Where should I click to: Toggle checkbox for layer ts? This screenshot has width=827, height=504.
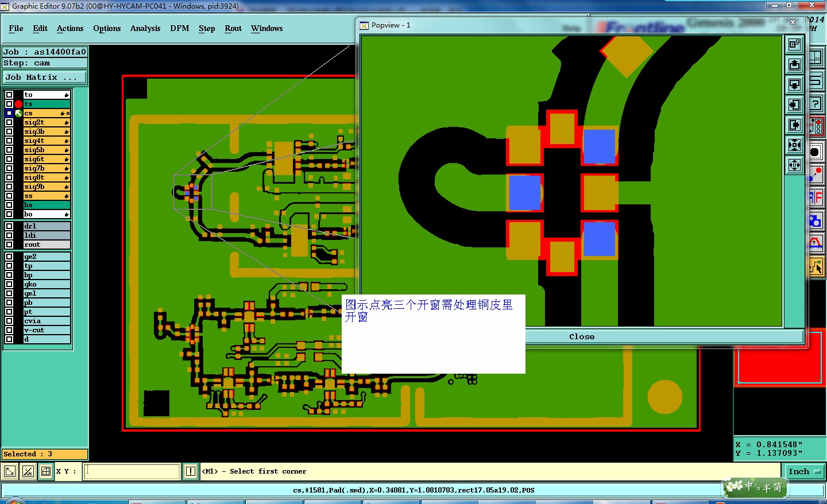click(9, 104)
